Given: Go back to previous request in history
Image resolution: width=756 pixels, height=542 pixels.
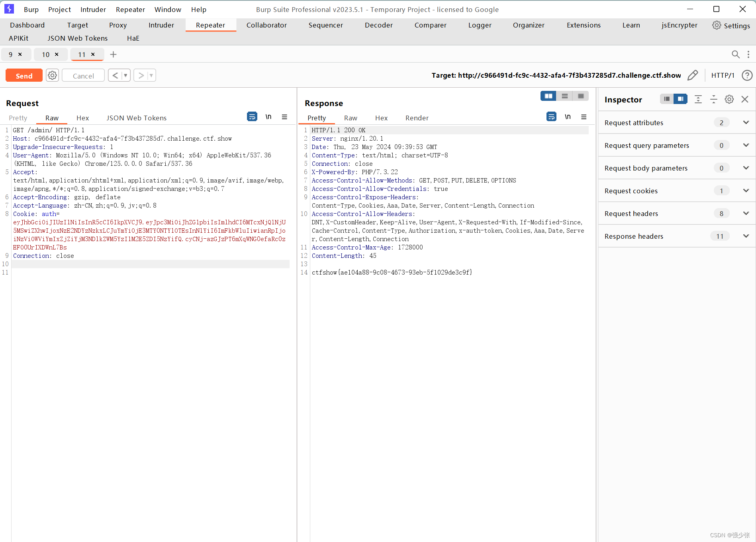Looking at the screenshot, I should coord(115,75).
